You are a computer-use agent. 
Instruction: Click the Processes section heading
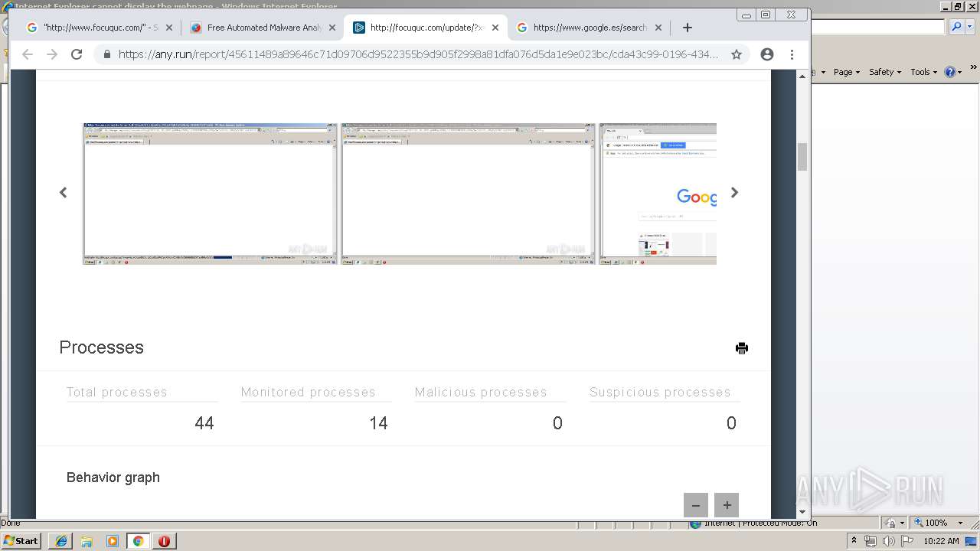coord(101,347)
